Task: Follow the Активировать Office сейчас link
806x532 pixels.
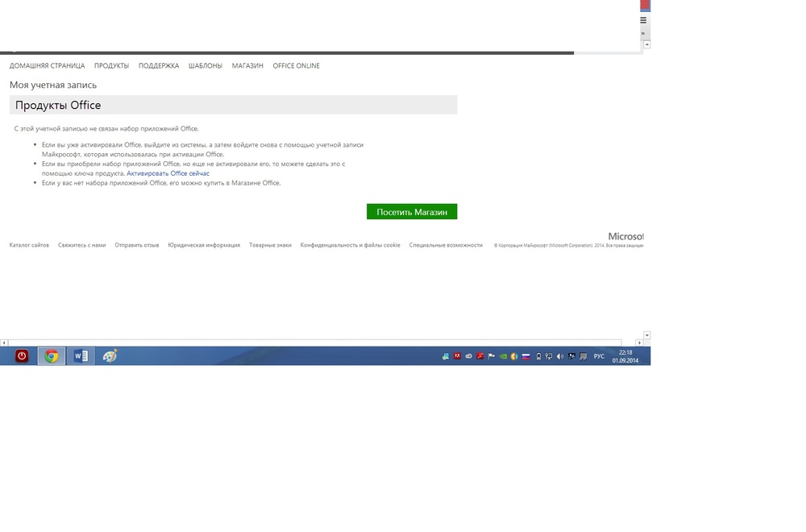Action: 168,173
